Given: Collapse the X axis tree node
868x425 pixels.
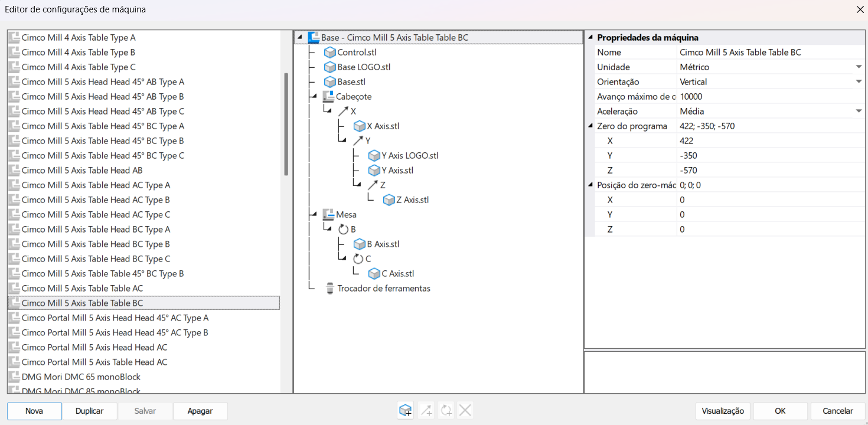Looking at the screenshot, I should (328, 112).
